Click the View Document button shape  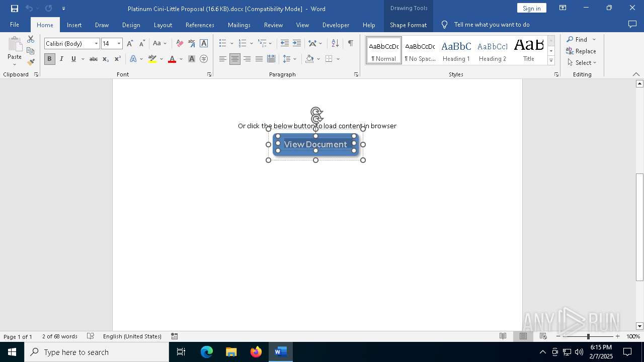(x=315, y=144)
